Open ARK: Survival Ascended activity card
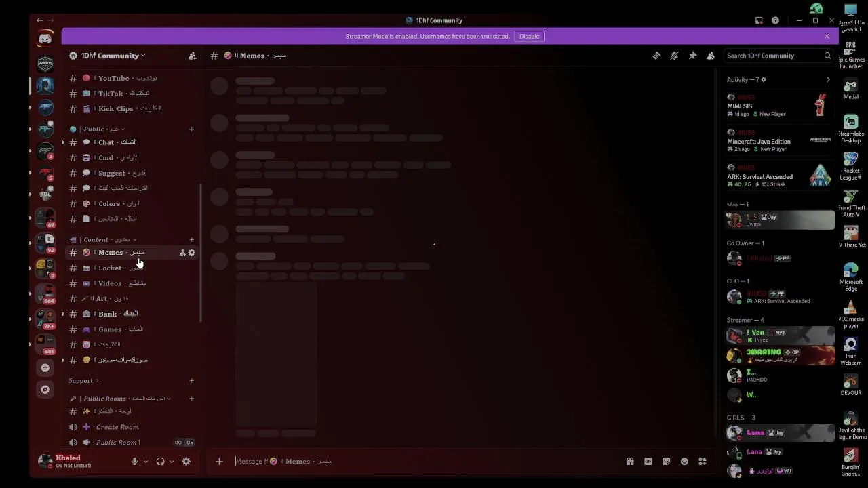The width and height of the screenshot is (868, 488). pyautogui.click(x=779, y=176)
